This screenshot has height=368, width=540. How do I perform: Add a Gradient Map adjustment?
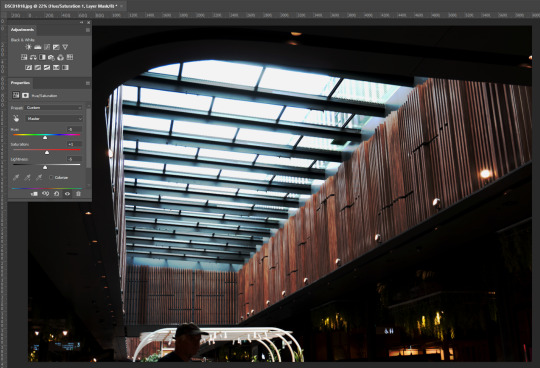(x=65, y=67)
